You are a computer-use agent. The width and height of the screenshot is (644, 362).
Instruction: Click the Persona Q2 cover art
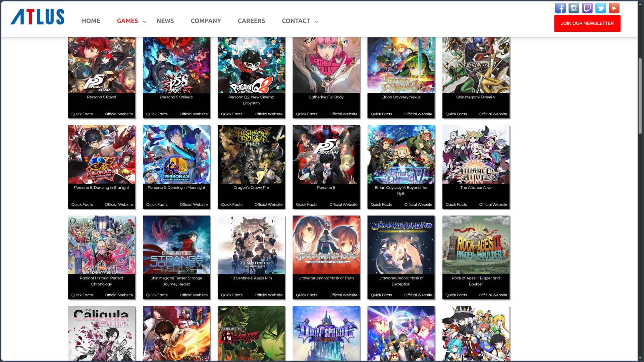(251, 65)
